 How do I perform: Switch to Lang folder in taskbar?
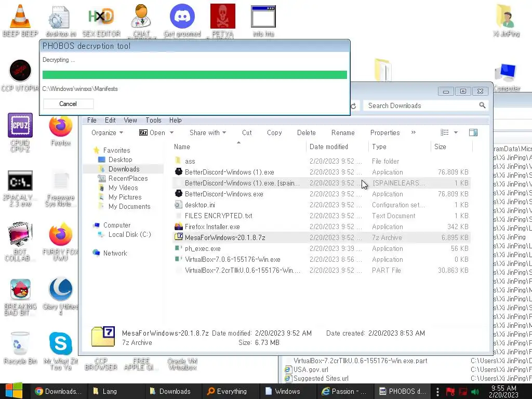(116, 391)
